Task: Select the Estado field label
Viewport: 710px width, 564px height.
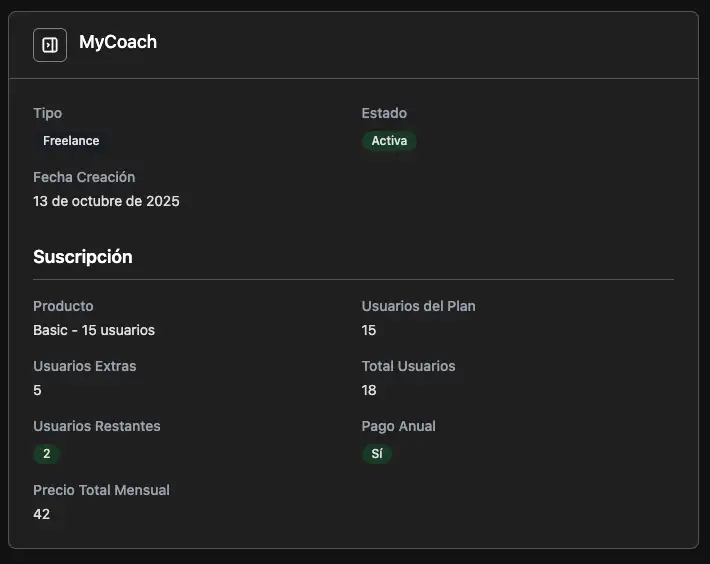Action: pos(384,113)
